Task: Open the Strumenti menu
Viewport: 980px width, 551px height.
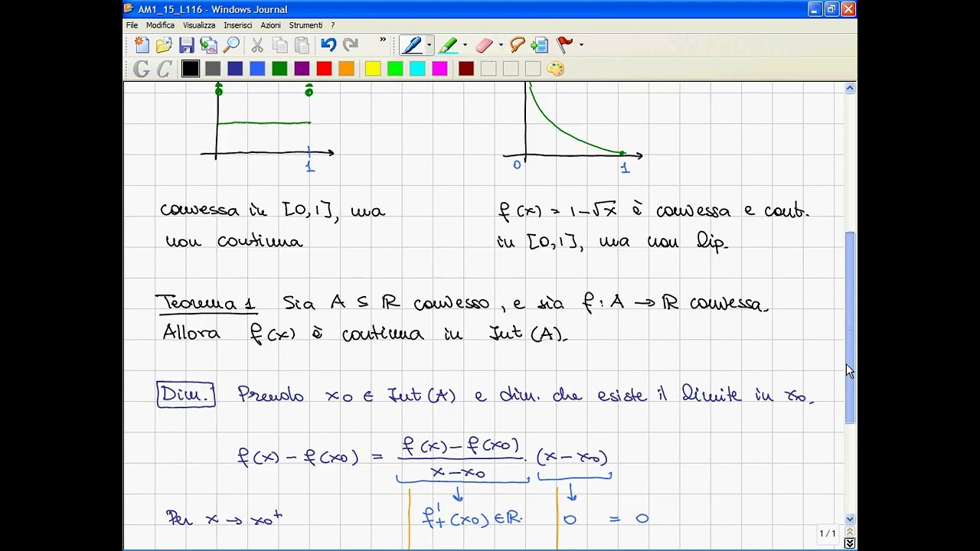Action: [x=305, y=25]
